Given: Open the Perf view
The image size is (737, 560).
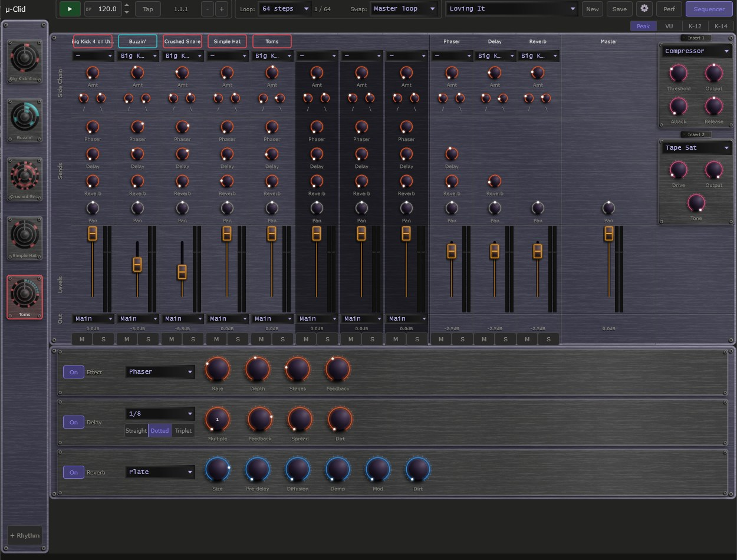Looking at the screenshot, I should 669,9.
